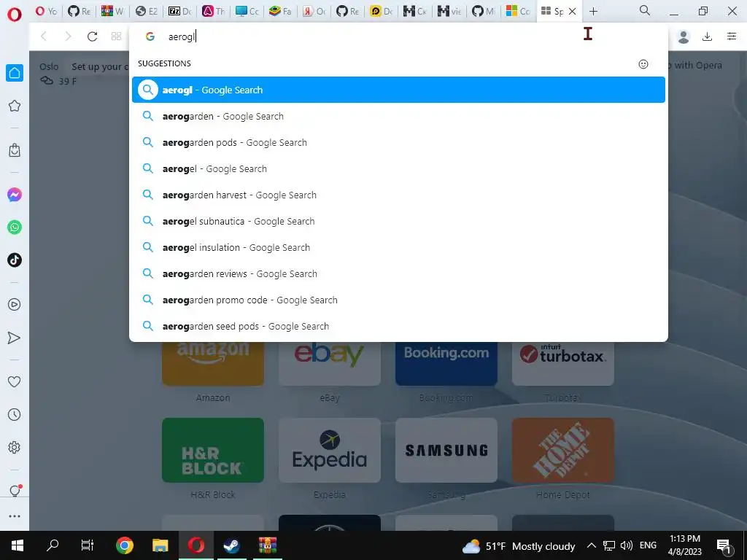This screenshot has width=747, height=560.
Task: Click the smiley feedback icon in suggestions
Action: (x=643, y=64)
